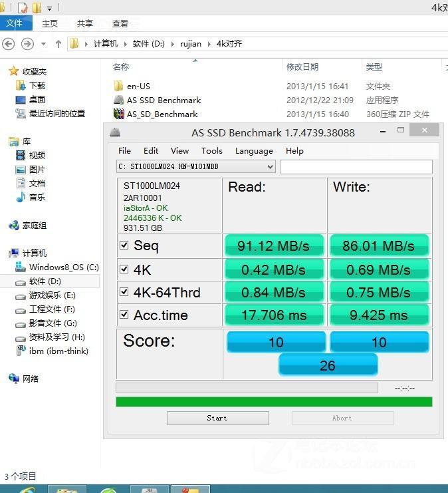Click the Seq read result 91.12 MB/s
This screenshot has width=448, height=493.
pyautogui.click(x=274, y=246)
